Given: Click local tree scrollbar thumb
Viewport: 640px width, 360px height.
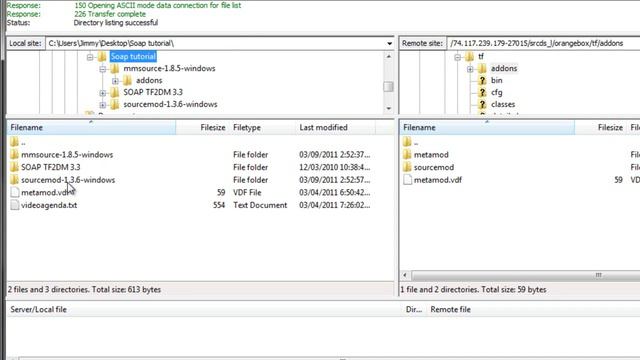Looking at the screenshot, I should [x=389, y=87].
